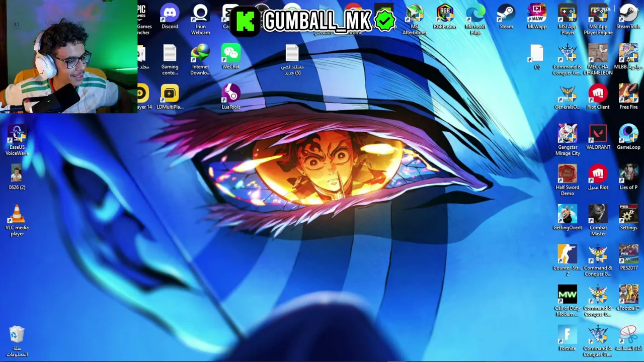
Task: Select the Steam shortcut
Action: (x=506, y=17)
